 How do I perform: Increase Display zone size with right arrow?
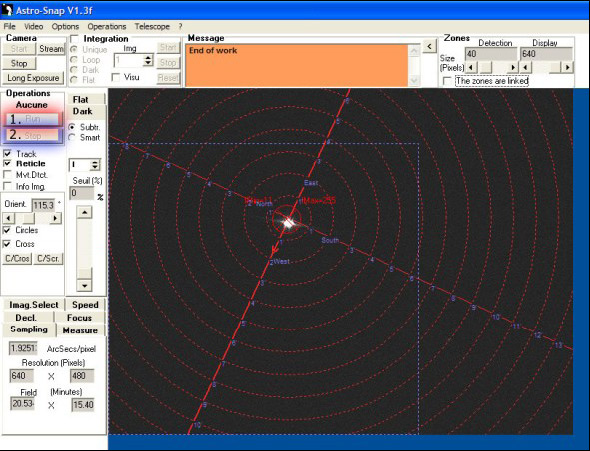(x=567, y=67)
